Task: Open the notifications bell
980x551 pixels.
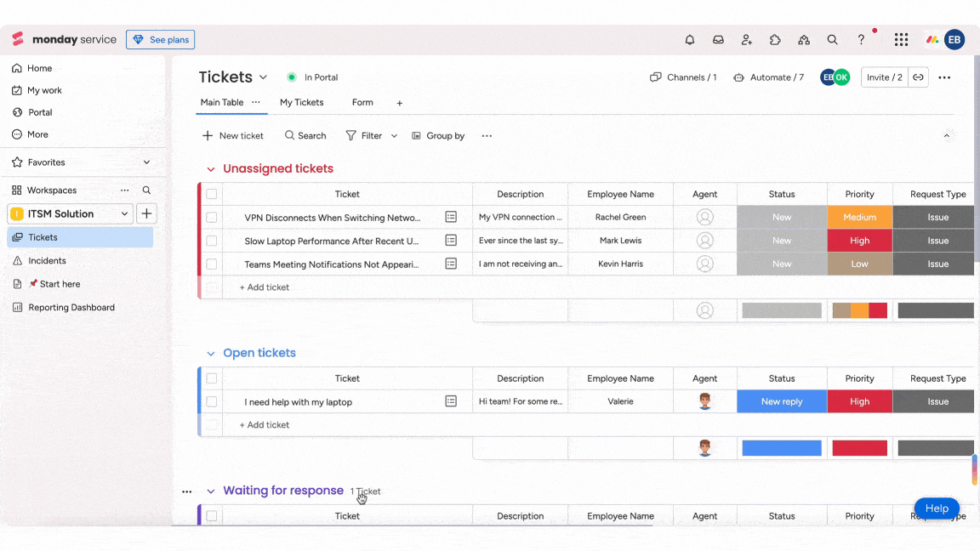Action: [689, 39]
